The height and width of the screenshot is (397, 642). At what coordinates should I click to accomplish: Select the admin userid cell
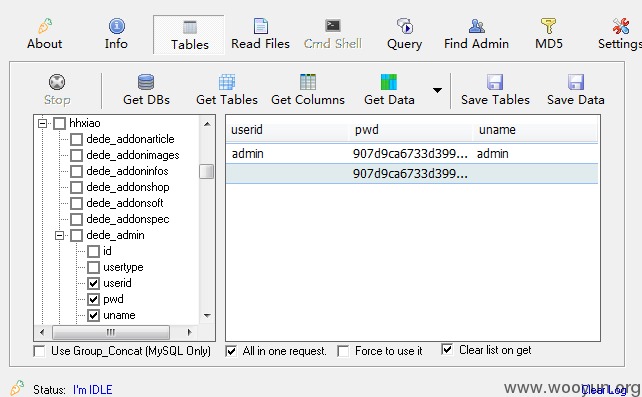248,154
